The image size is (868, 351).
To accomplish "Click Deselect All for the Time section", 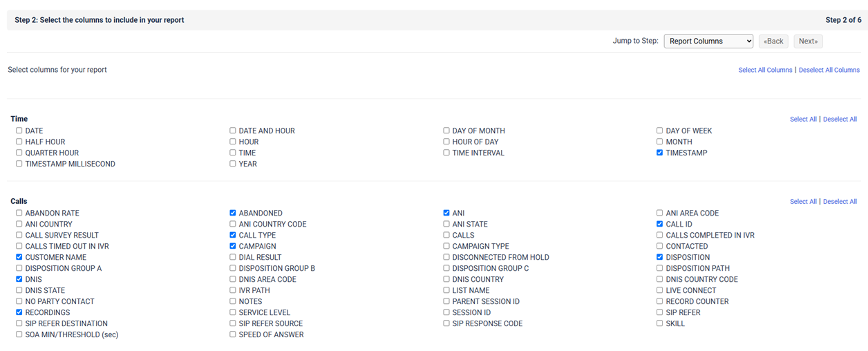I will (x=840, y=120).
